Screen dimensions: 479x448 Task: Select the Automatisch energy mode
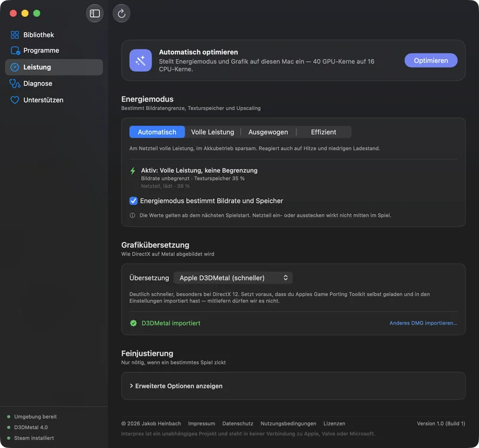point(157,132)
